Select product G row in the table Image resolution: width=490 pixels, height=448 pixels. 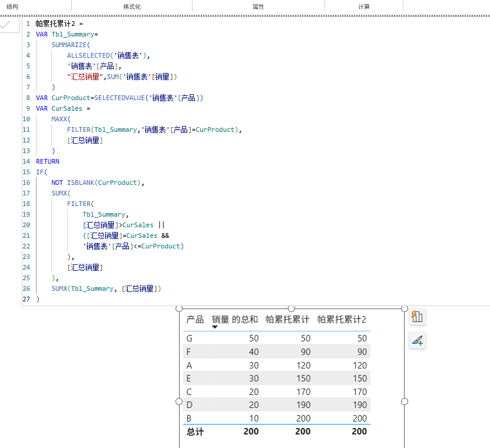pos(277,339)
